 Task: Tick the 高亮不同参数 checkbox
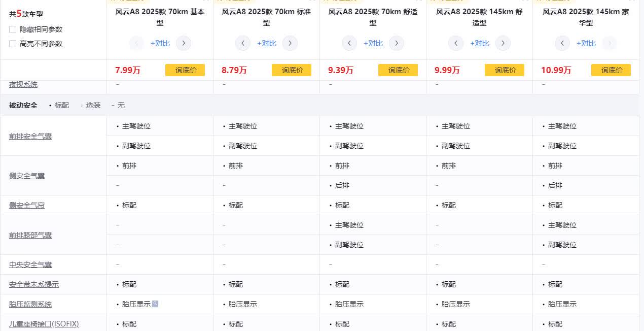(x=13, y=44)
